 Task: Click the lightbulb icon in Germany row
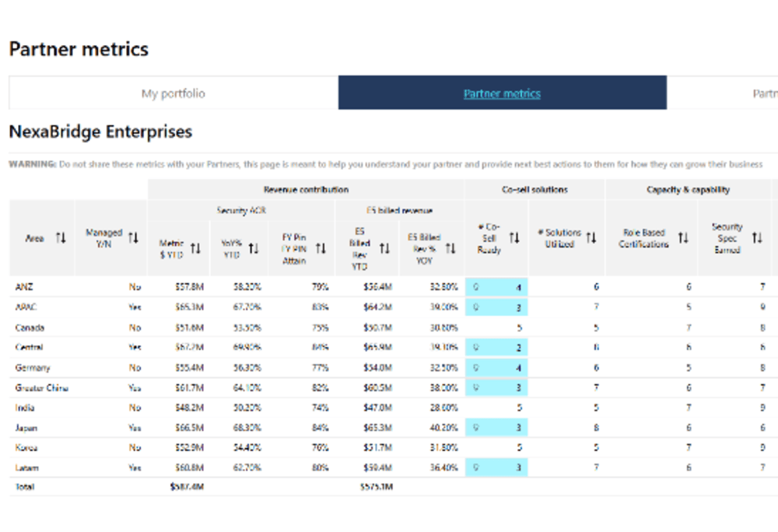point(476,367)
